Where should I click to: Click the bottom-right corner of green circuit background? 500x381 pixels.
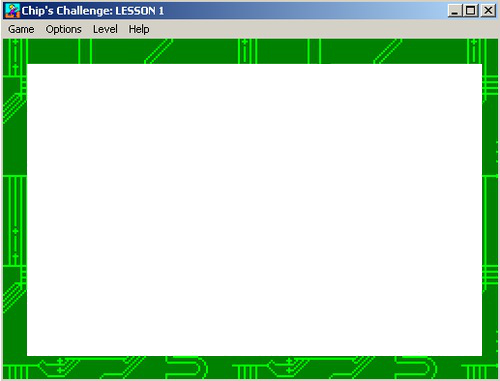[x=490, y=367]
